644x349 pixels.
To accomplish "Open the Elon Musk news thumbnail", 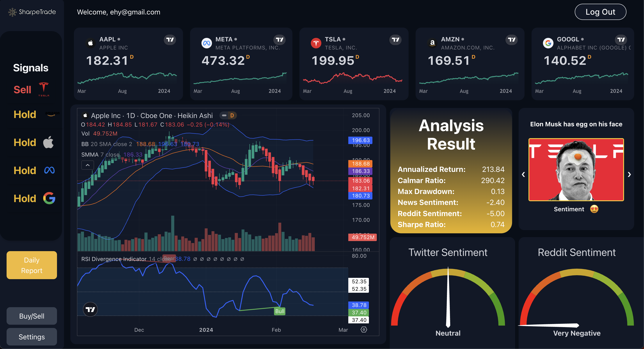I will [x=576, y=169].
